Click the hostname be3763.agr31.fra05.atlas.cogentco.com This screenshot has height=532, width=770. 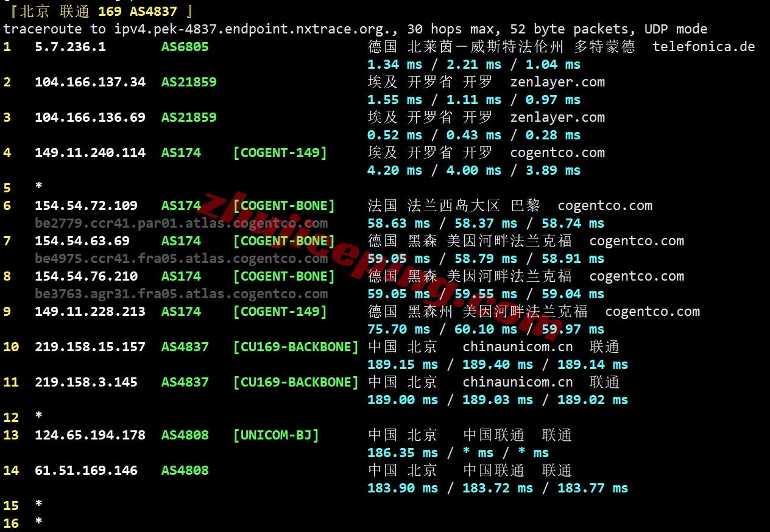coord(181,294)
